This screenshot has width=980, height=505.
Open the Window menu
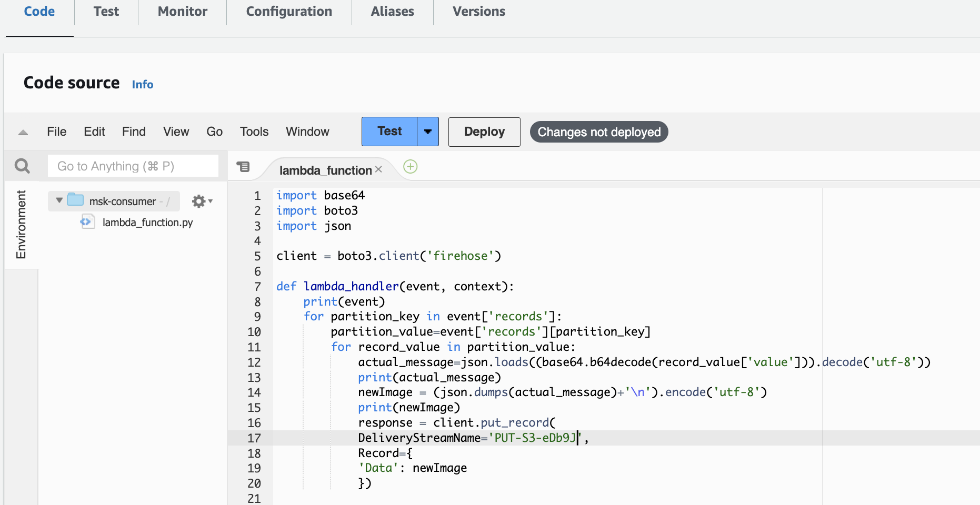tap(307, 132)
